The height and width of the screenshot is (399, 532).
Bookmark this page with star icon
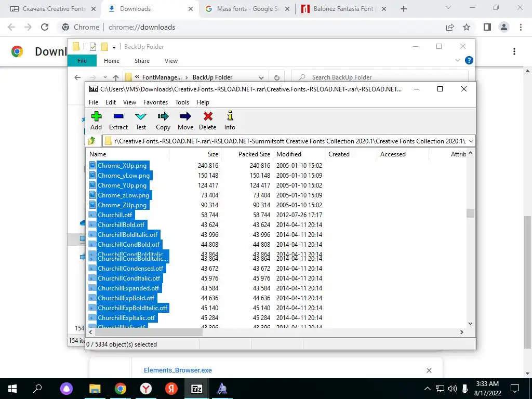coord(467,27)
